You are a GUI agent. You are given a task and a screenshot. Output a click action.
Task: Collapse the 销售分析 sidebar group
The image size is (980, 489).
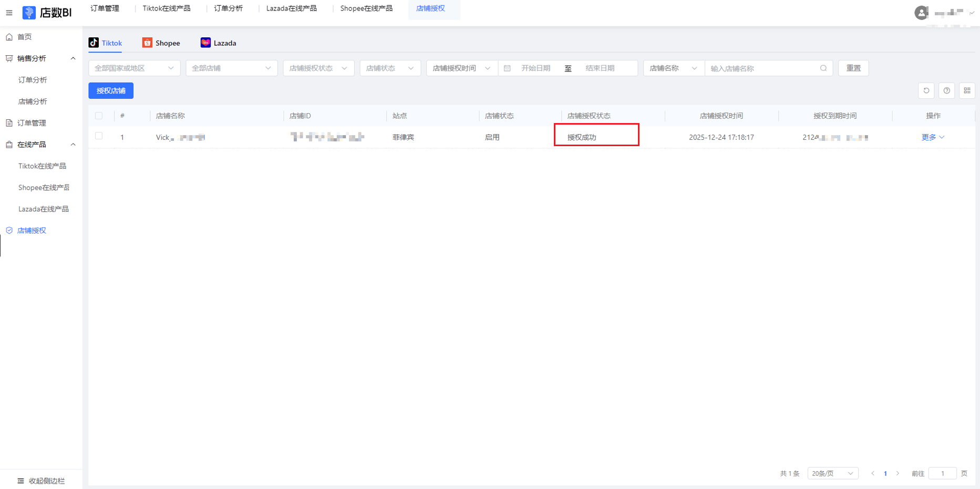pos(73,58)
